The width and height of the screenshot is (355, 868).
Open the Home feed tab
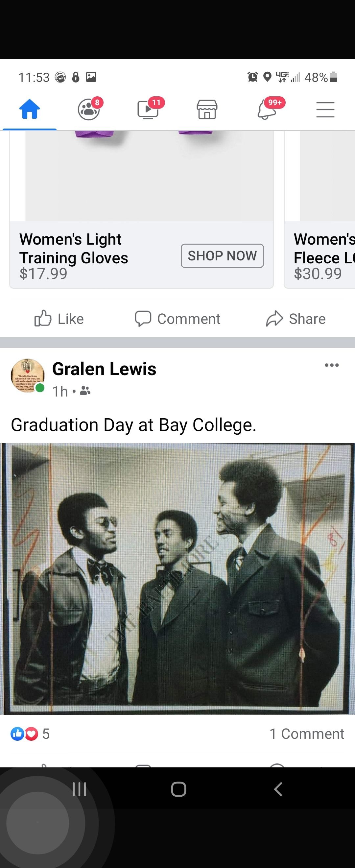(30, 109)
